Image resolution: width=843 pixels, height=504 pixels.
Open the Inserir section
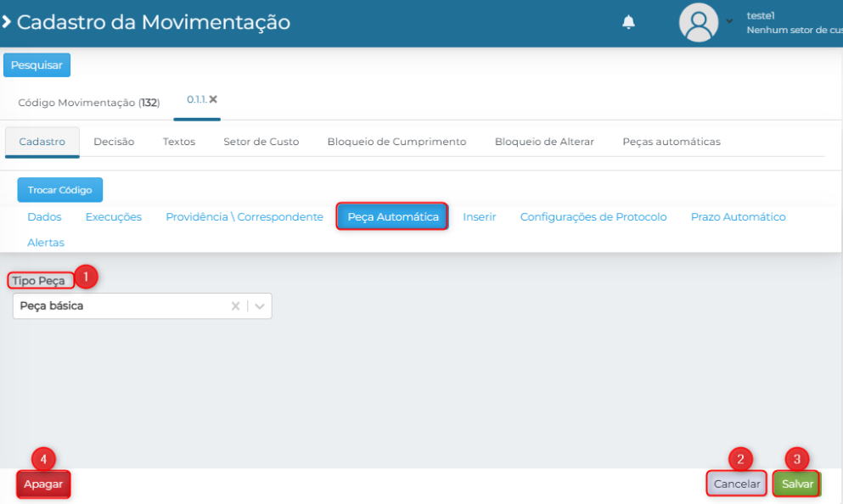tap(479, 217)
